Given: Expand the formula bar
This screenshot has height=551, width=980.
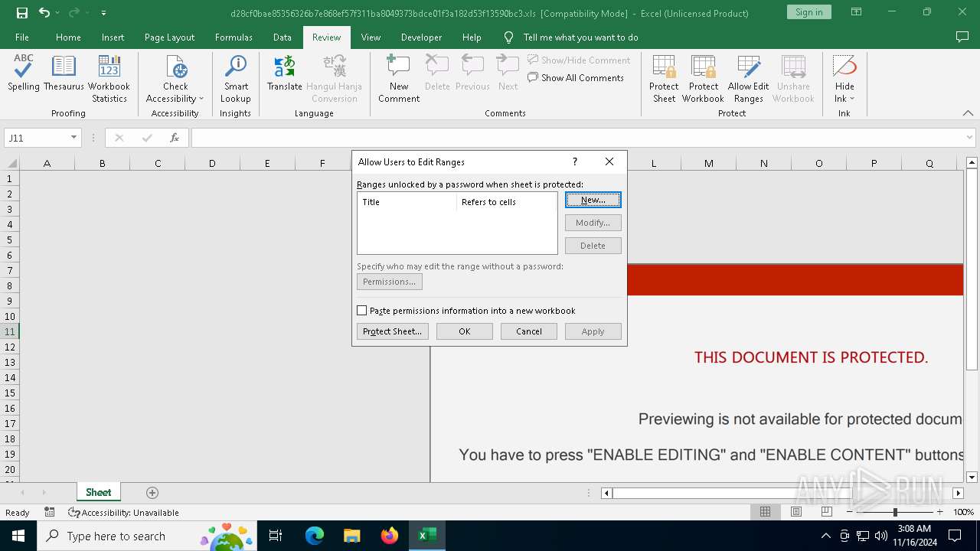Looking at the screenshot, I should (x=970, y=138).
